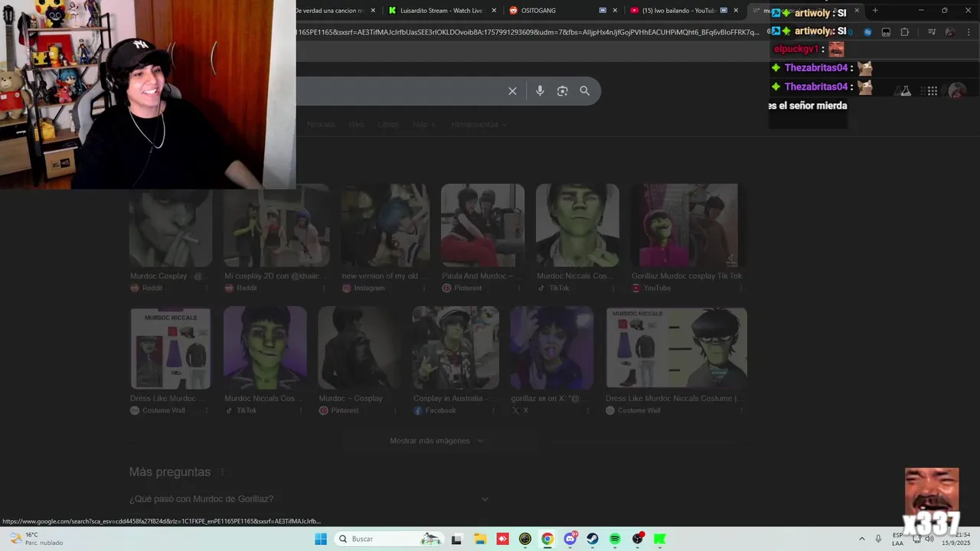Viewport: 980px width, 551px height.
Task: Open Search Labs flask icon
Action: pos(905,91)
